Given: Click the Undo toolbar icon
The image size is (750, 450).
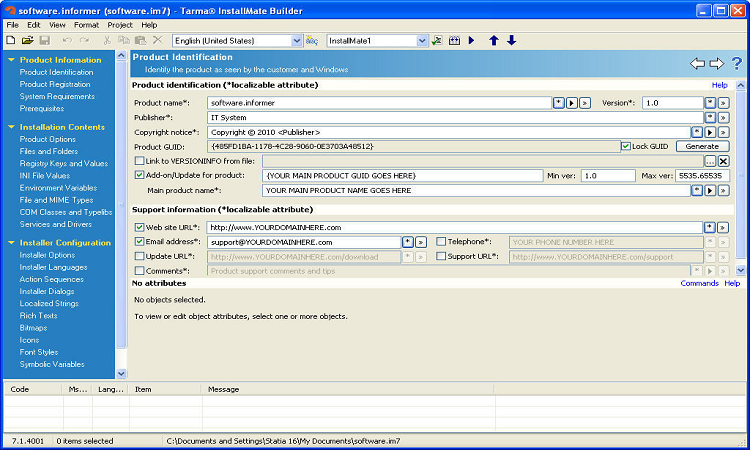Looking at the screenshot, I should (x=67, y=41).
